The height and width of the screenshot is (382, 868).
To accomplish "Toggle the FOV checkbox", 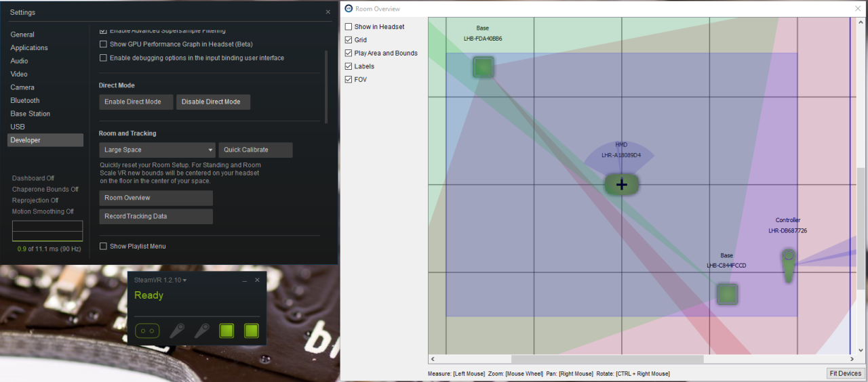I will click(349, 80).
